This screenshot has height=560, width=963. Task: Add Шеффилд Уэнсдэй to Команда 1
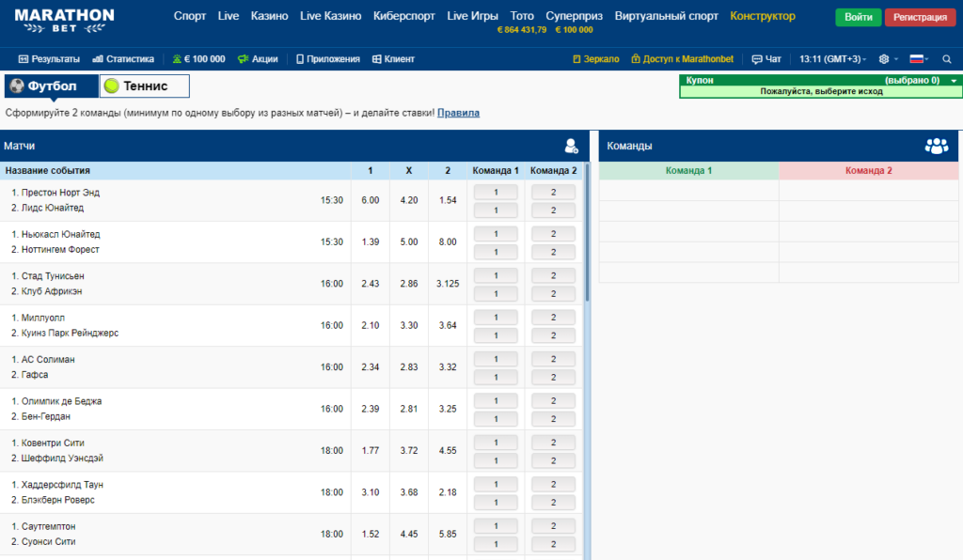(x=496, y=460)
